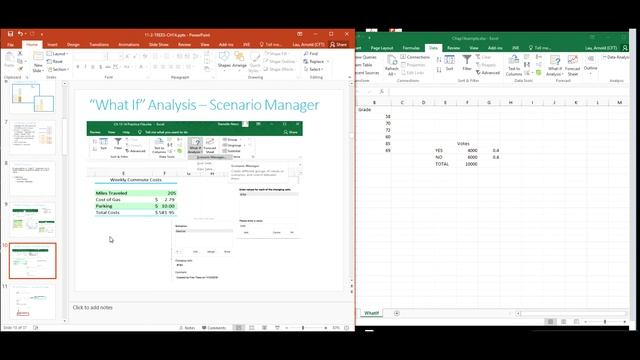Click Connections in Excel ribbon

pos(415,57)
